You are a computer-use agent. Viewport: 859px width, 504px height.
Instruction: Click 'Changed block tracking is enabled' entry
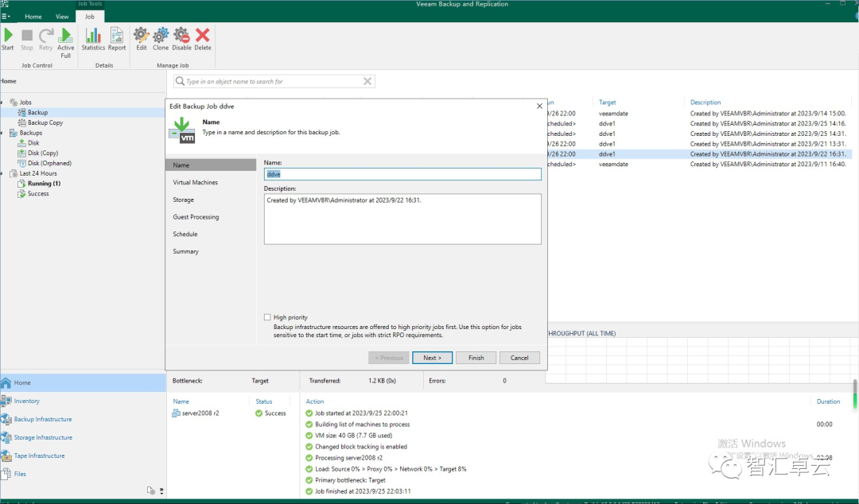(x=361, y=447)
